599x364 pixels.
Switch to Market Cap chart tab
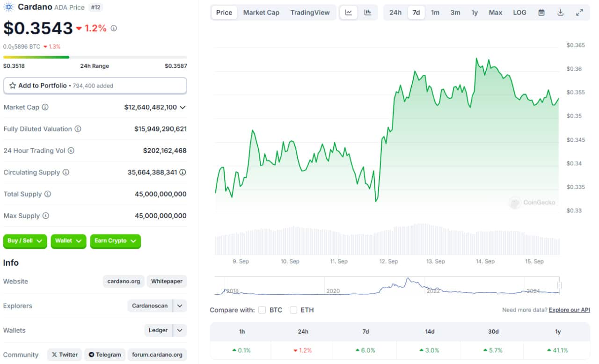(x=261, y=13)
